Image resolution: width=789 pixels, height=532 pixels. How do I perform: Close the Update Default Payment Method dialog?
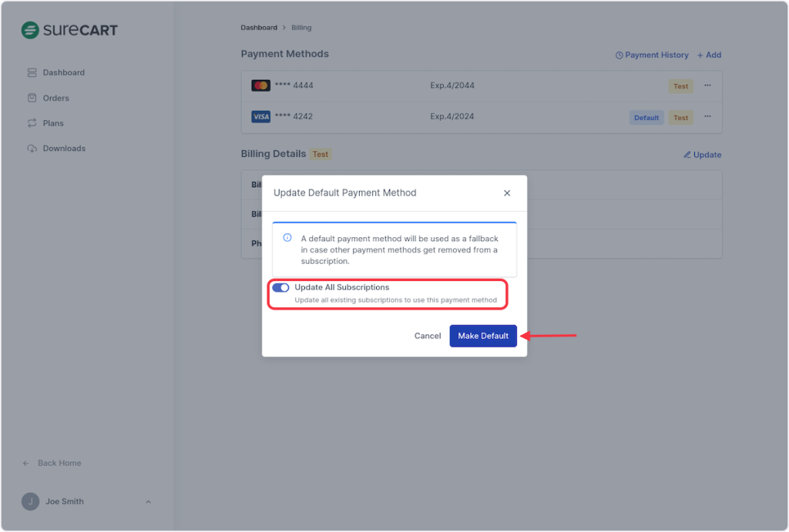[507, 193]
